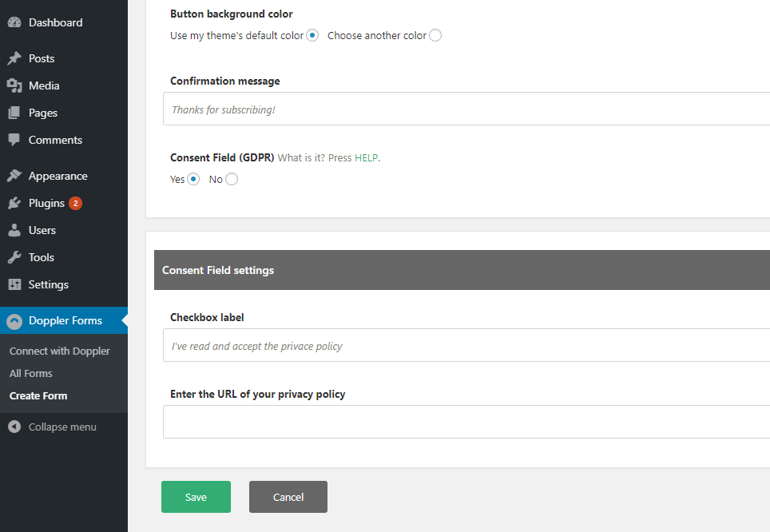Click the Plugins plug icon
This screenshot has width=770, height=532.
click(14, 203)
